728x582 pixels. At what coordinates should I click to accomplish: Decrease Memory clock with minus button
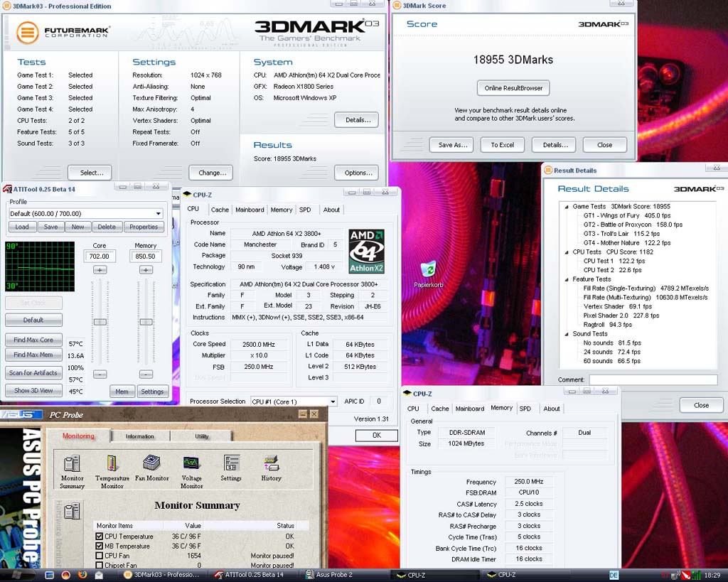pos(146,374)
